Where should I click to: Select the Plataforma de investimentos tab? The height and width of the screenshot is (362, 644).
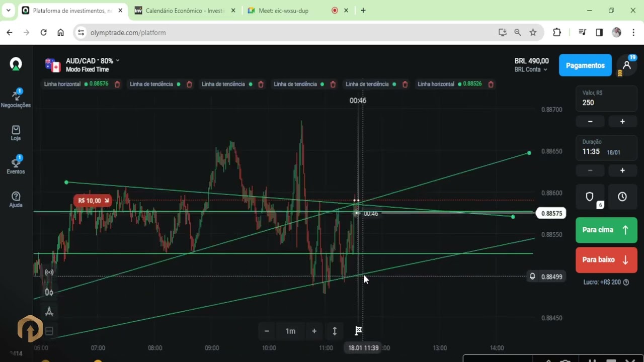pyautogui.click(x=73, y=11)
